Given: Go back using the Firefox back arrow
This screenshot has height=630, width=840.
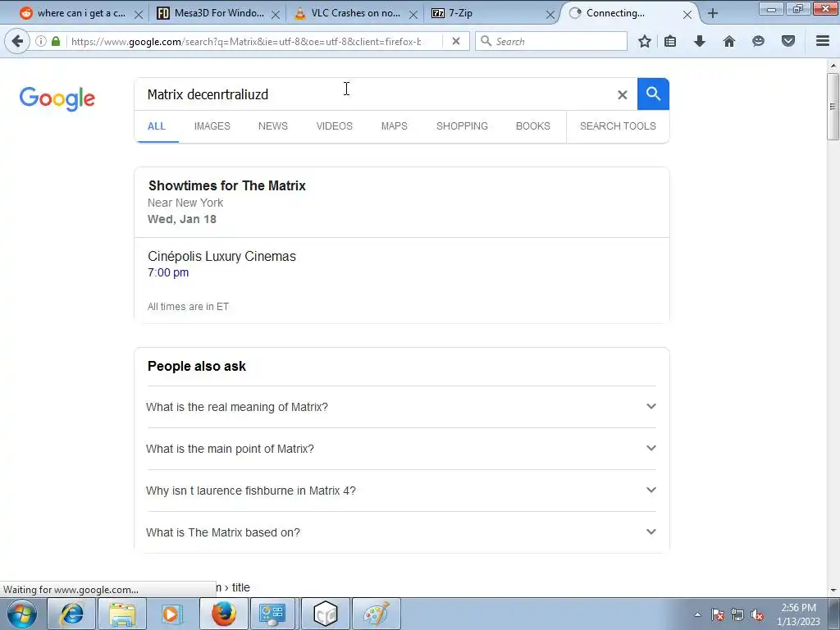Looking at the screenshot, I should tap(17, 41).
